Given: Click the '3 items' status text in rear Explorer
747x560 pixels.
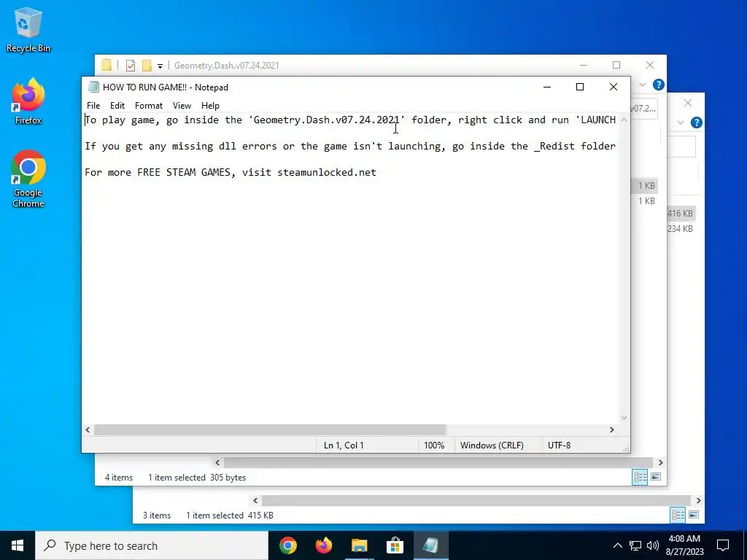Looking at the screenshot, I should tap(157, 516).
